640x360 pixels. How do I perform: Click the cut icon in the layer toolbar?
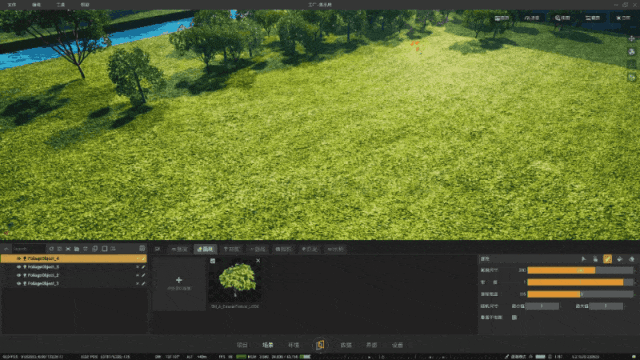68,249
